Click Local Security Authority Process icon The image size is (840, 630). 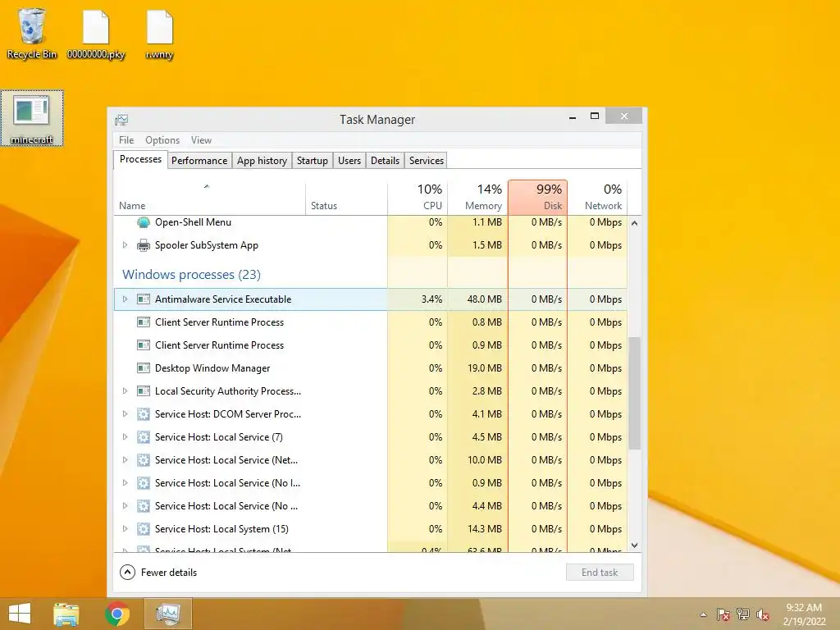tap(143, 391)
